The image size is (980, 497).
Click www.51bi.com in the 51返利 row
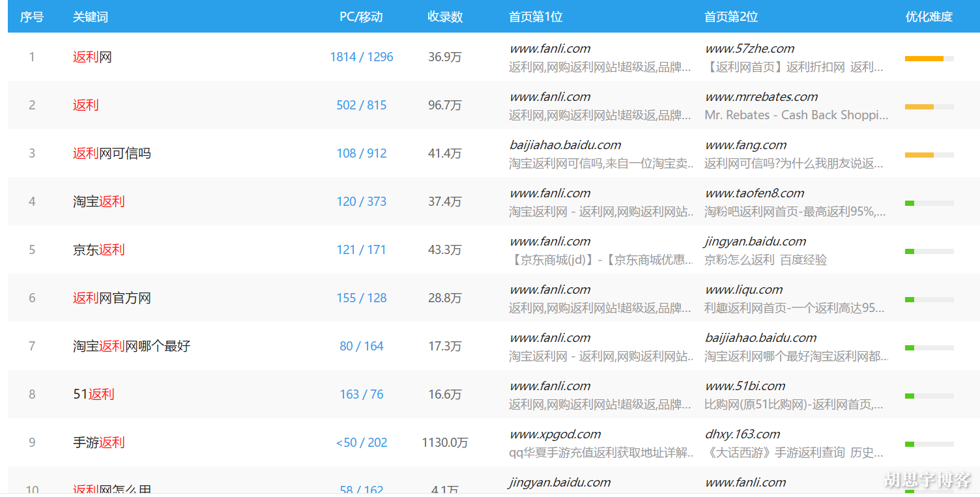[745, 386]
